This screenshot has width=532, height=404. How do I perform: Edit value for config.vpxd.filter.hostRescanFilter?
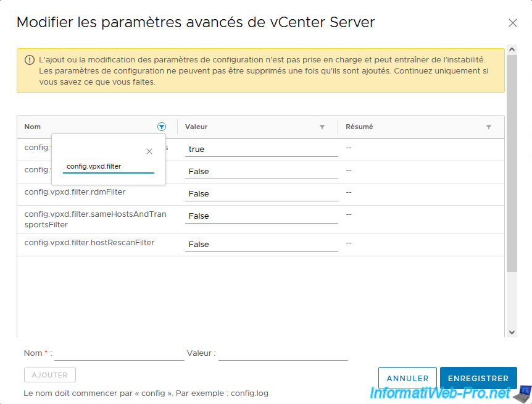tap(261, 245)
